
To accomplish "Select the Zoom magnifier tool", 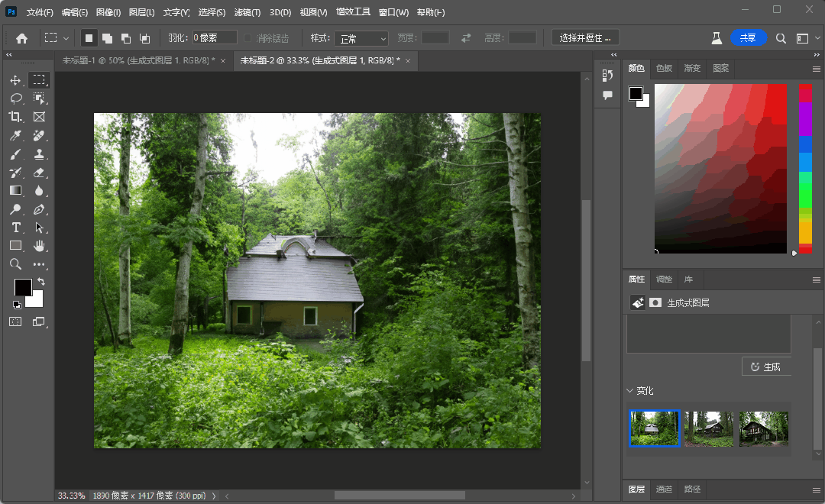I will click(x=15, y=264).
